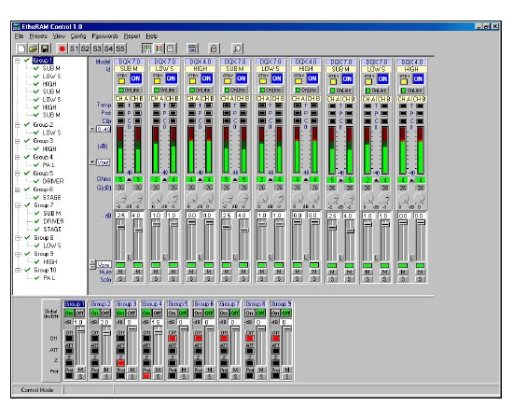Recall preset S2 in toolbar

[x=85, y=49]
